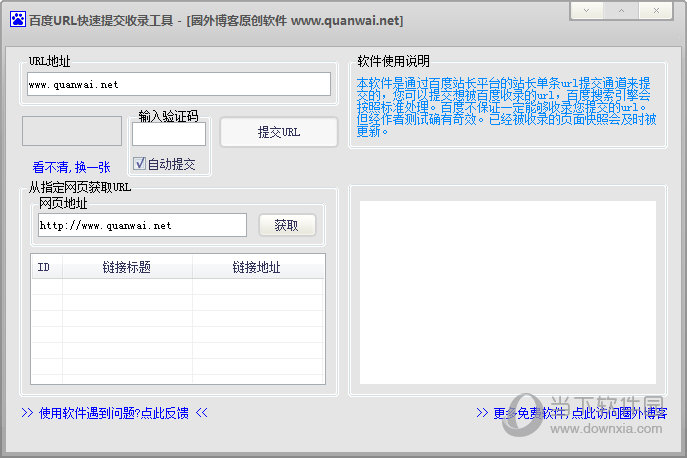Viewport: 687px width, 458px height.
Task: Click the blue 软件使用说明 description text
Action: coord(506,107)
